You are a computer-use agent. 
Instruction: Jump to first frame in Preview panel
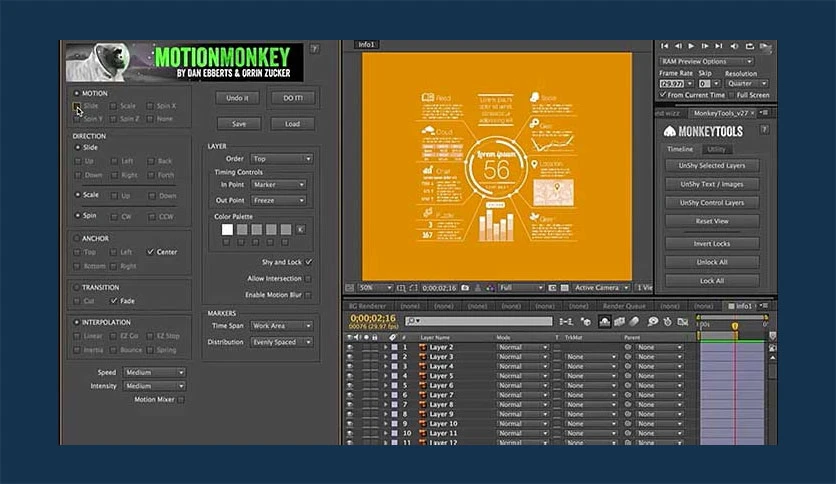(664, 46)
